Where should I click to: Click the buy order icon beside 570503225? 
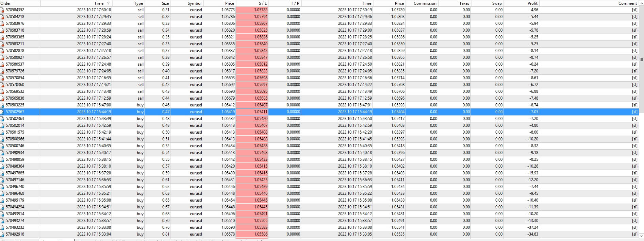(x=2, y=105)
